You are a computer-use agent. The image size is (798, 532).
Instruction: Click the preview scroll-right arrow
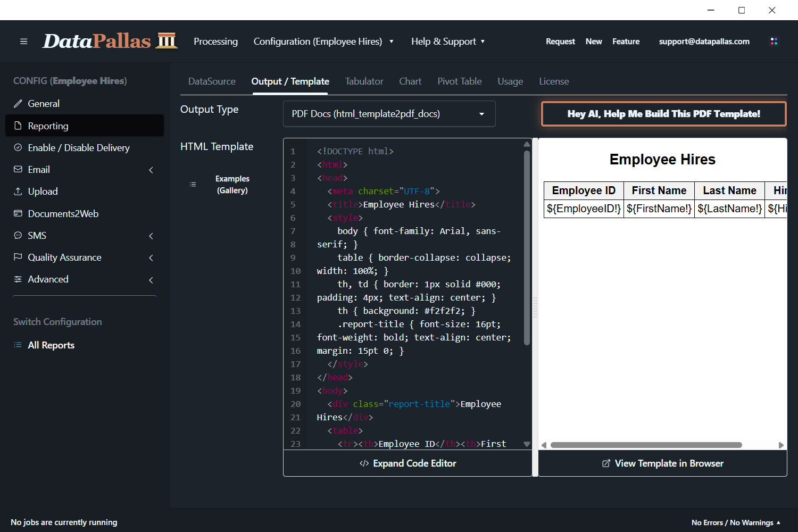(x=781, y=445)
